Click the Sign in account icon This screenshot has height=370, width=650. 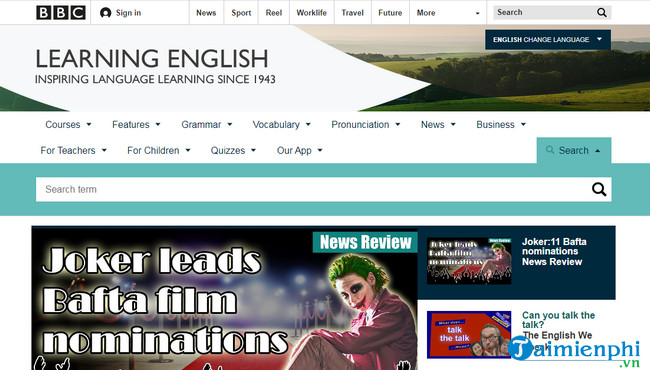105,13
